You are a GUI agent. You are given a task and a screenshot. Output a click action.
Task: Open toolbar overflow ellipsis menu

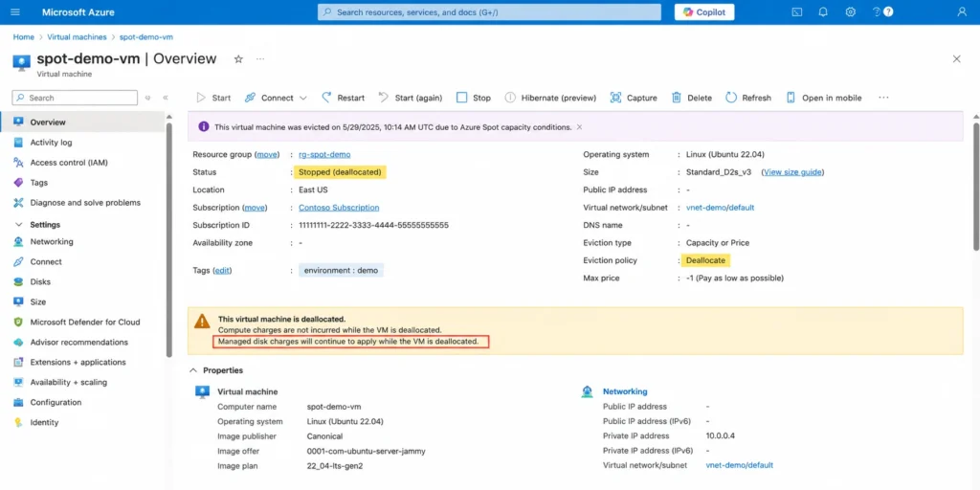[x=883, y=98]
